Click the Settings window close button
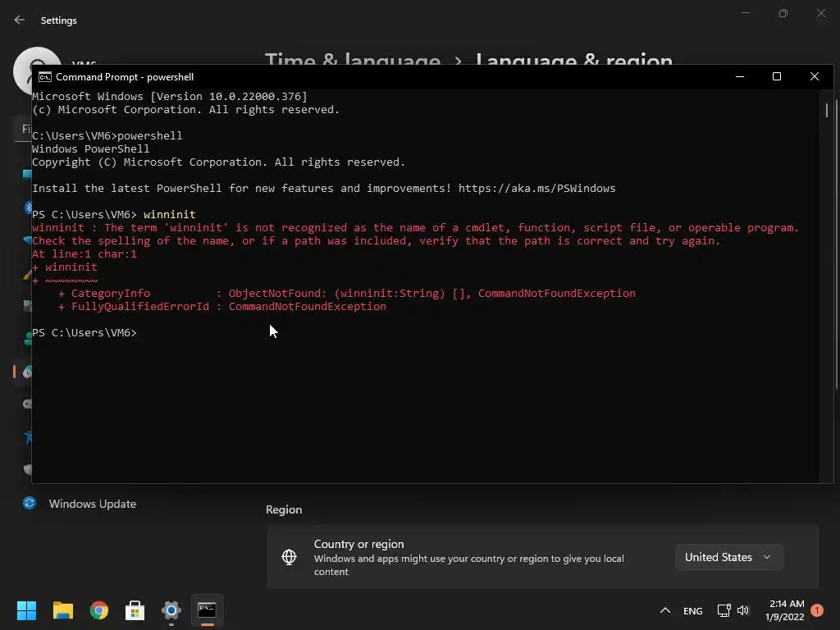 (821, 13)
